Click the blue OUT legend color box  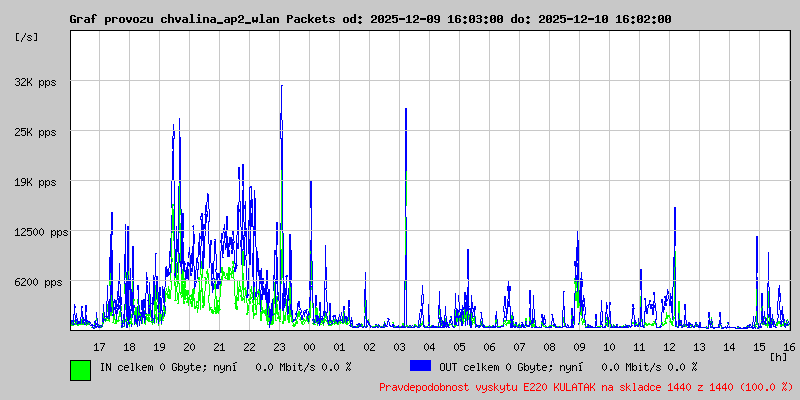tap(420, 366)
